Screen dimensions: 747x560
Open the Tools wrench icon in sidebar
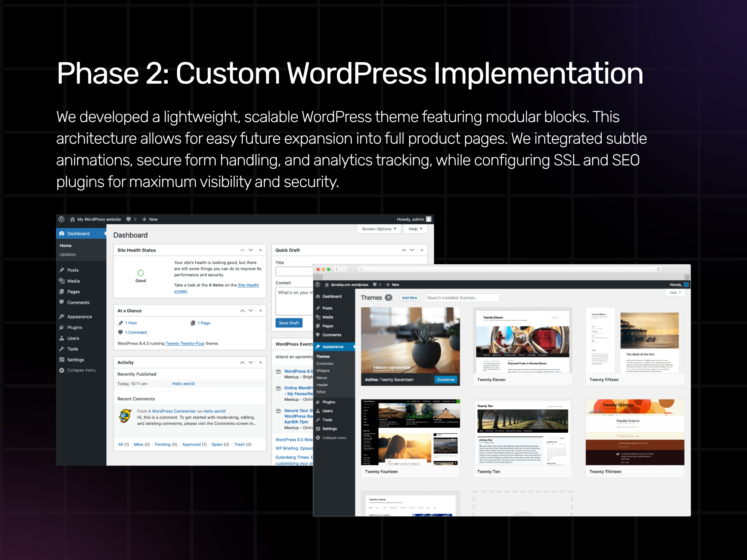pyautogui.click(x=62, y=349)
